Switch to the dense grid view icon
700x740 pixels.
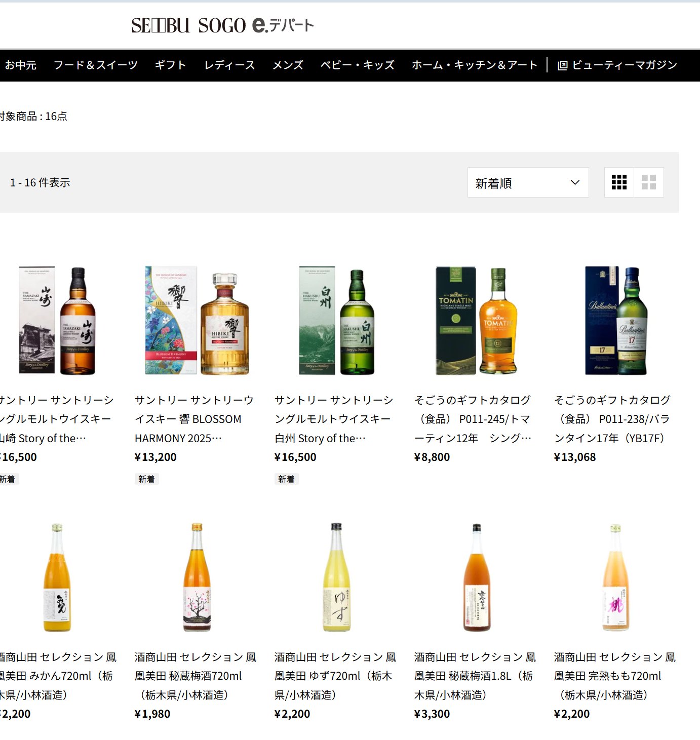(x=619, y=182)
